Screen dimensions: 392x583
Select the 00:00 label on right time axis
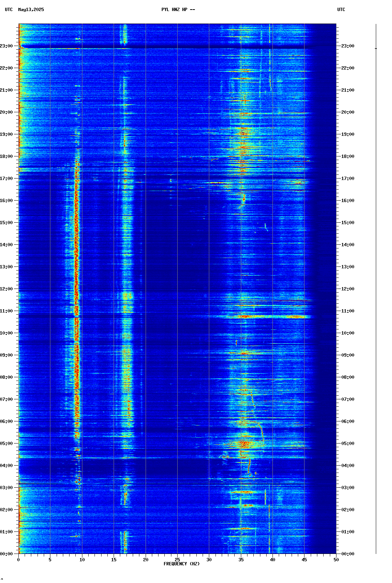[348, 554]
